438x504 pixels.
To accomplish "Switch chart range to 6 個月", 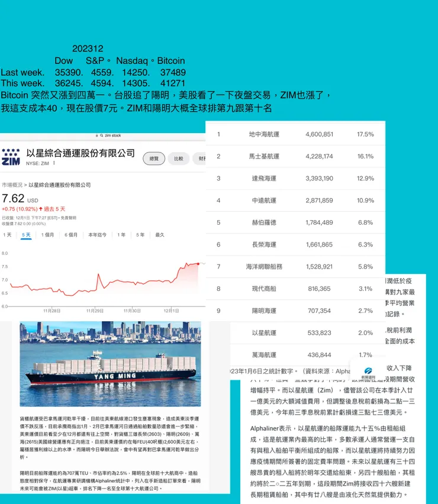I will click(71, 235).
